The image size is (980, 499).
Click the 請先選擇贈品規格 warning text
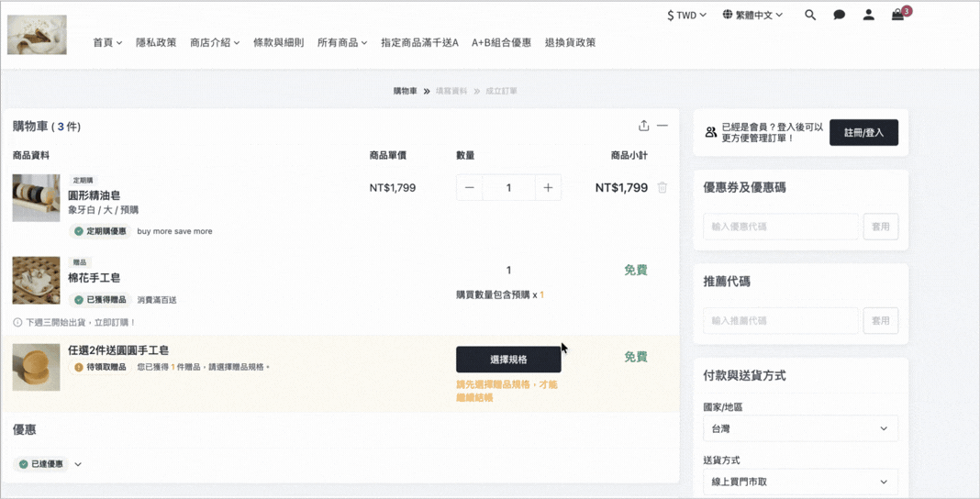click(507, 391)
